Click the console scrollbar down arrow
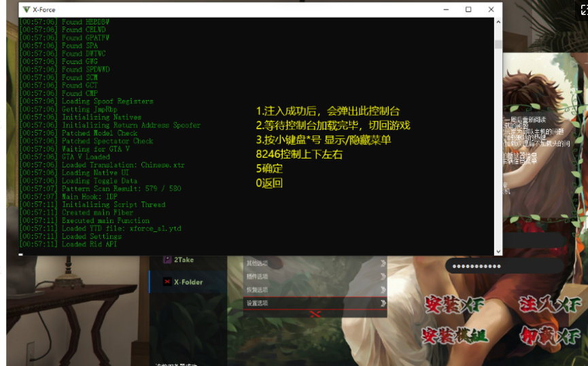Image resolution: width=588 pixels, height=366 pixels. [x=498, y=252]
